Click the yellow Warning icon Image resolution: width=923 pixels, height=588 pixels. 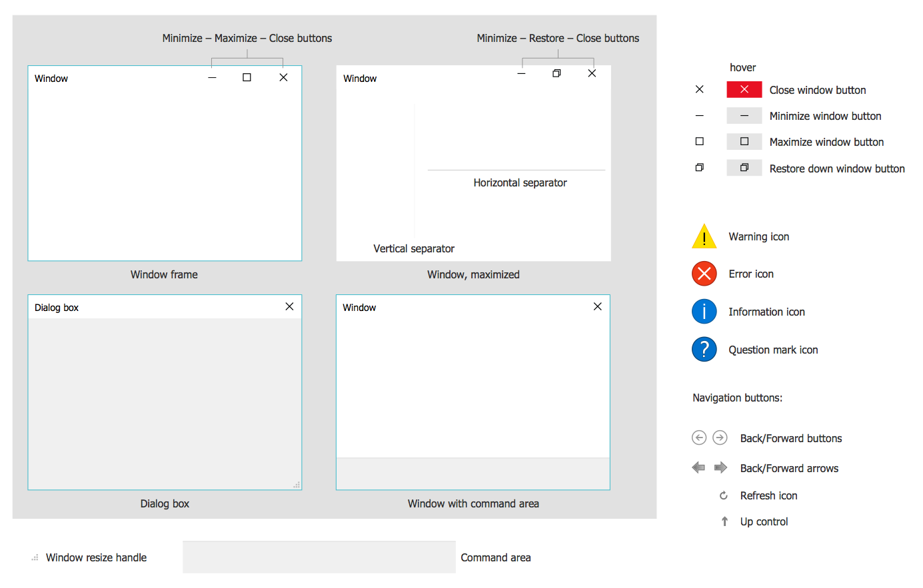704,236
